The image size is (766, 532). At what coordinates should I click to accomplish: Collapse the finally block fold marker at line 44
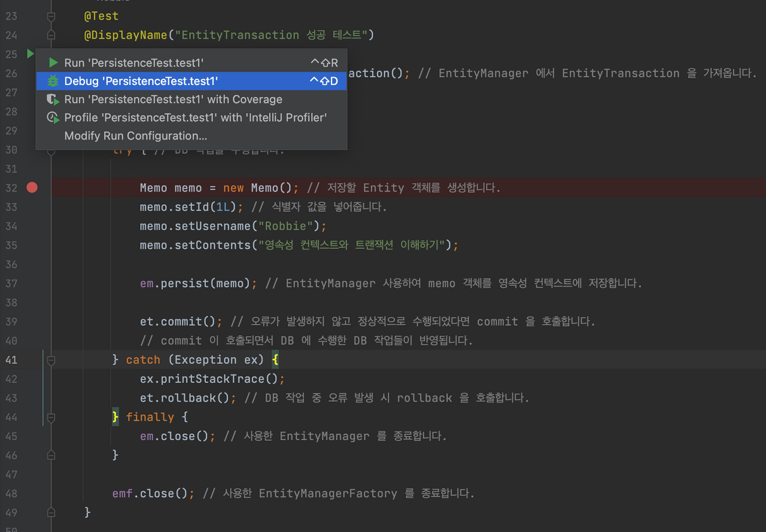click(51, 417)
